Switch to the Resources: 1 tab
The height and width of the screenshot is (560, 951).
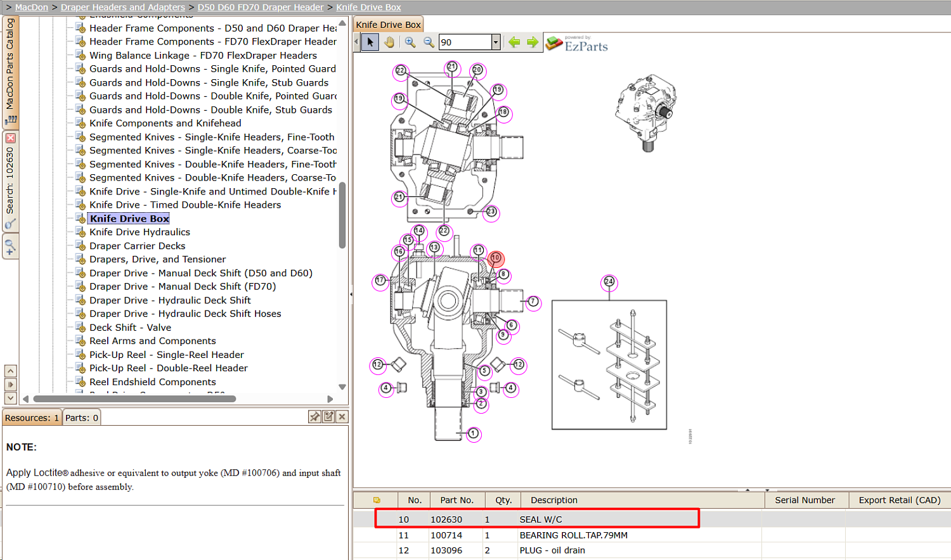pyautogui.click(x=32, y=418)
